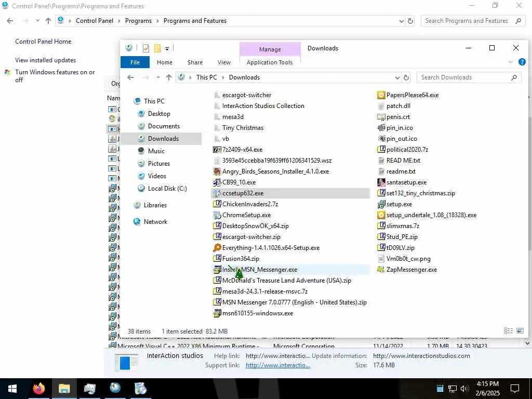The height and width of the screenshot is (399, 532).
Task: Open Customize Quick Access Toolbar dropdown
Action: click(x=167, y=49)
